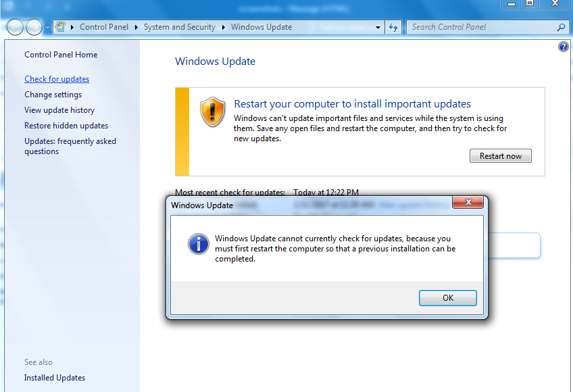Click 'Restart your computer to install important updates' heading
The height and width of the screenshot is (392, 573).
[352, 104]
